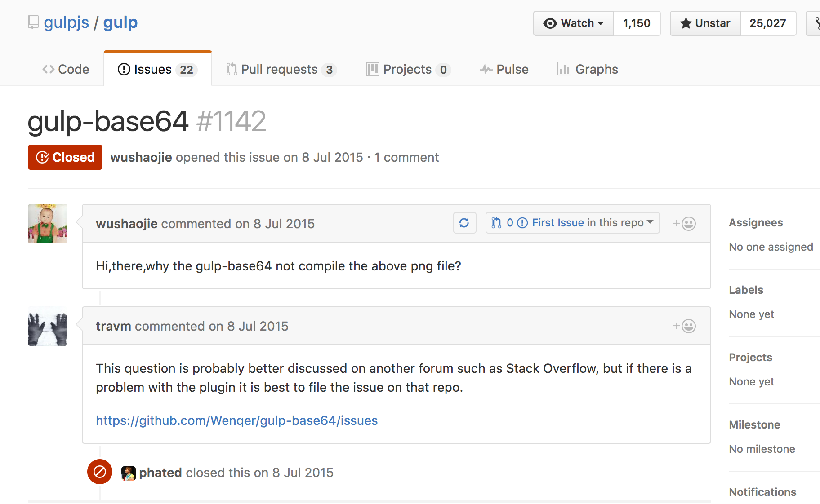820x504 pixels.
Task: Switch to the Code tab
Action: (x=66, y=69)
